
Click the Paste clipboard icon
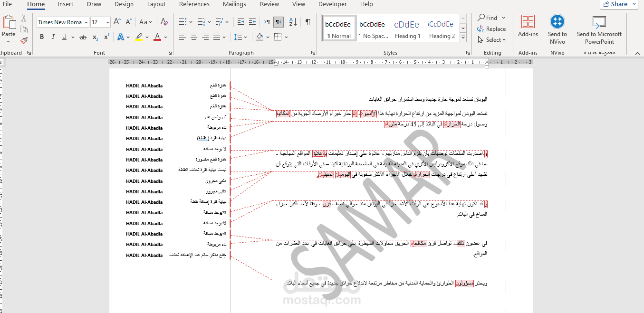(x=9, y=22)
